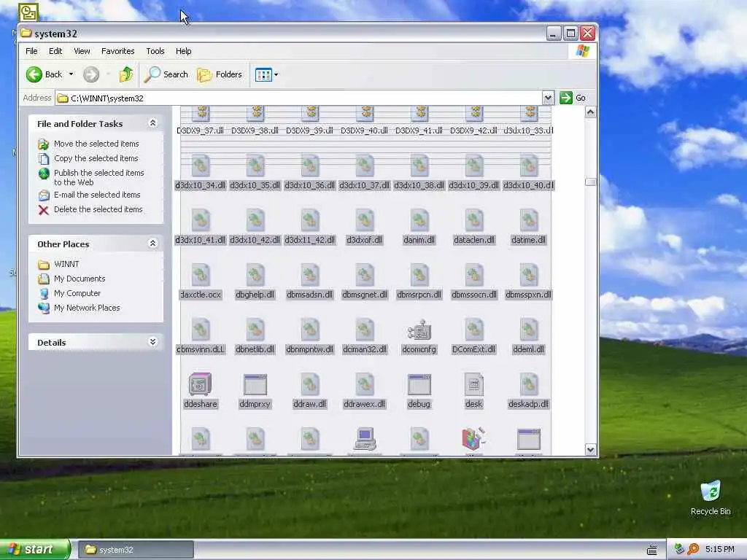
Task: Click the taskbar clock 5:15 PM
Action: (719, 550)
